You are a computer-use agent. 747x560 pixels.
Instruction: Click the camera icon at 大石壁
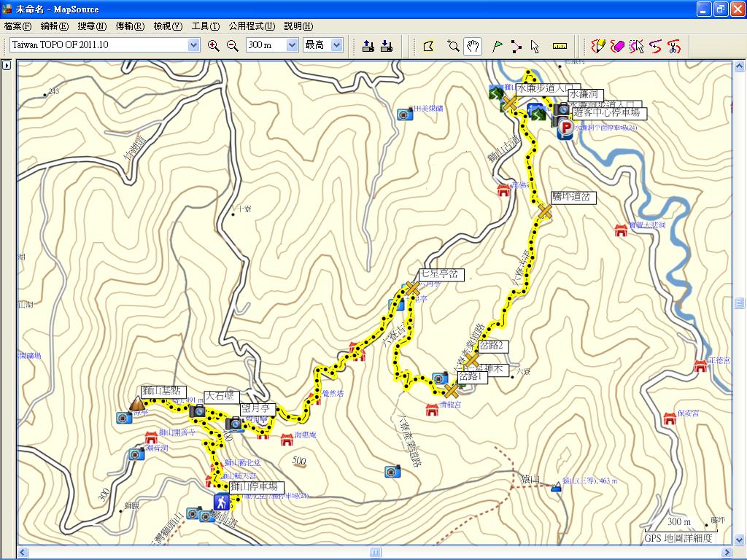[x=197, y=411]
